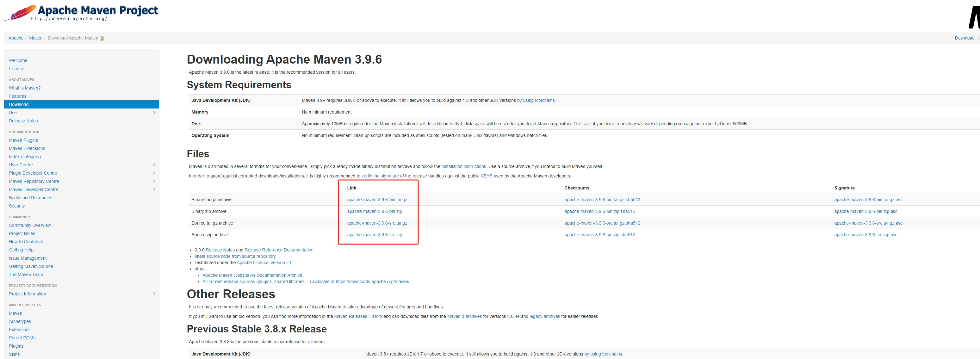Click the Binary zip archive row label

click(x=209, y=211)
